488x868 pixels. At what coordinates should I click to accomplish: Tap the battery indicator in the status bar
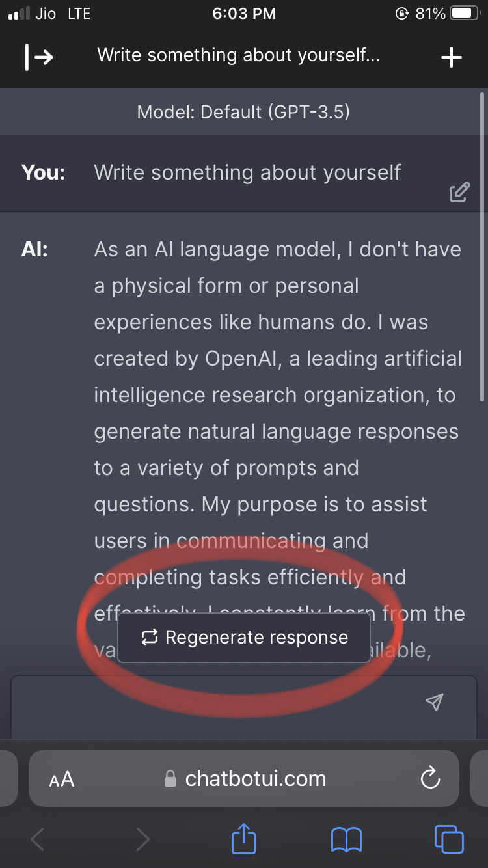(x=463, y=12)
